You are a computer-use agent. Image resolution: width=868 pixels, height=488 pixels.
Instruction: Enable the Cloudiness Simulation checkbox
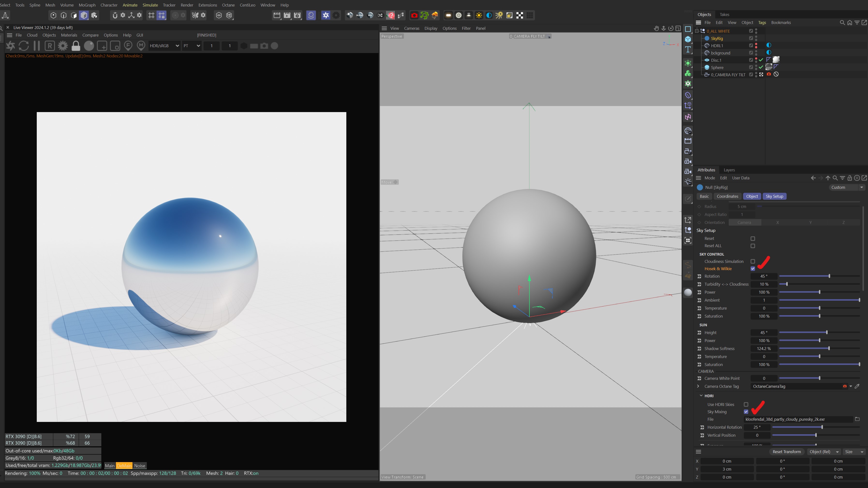[x=753, y=261]
